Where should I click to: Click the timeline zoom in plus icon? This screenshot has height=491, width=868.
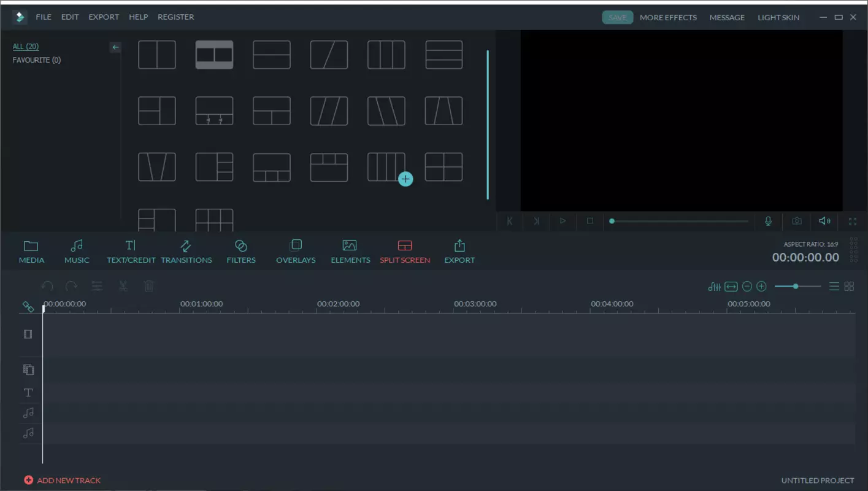click(761, 287)
